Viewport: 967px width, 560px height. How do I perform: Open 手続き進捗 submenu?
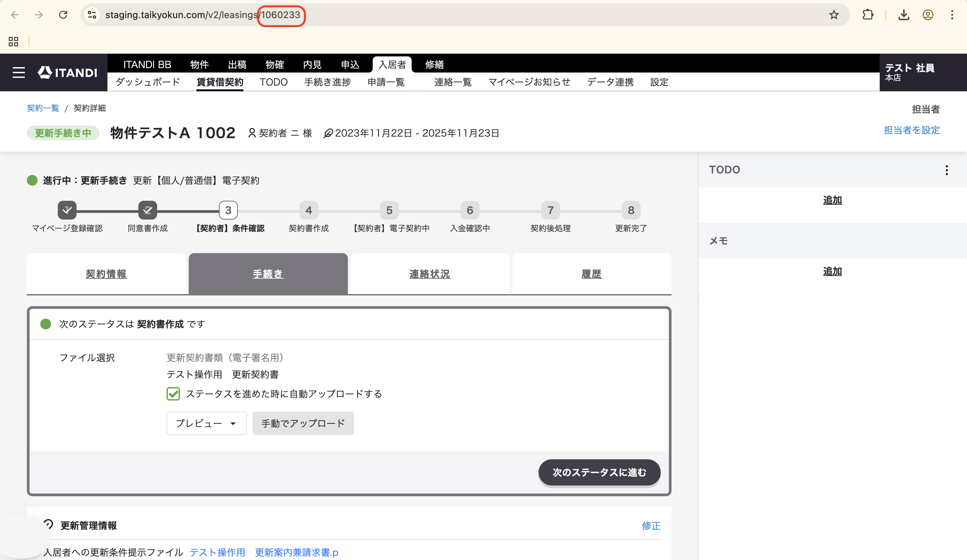[x=328, y=82]
